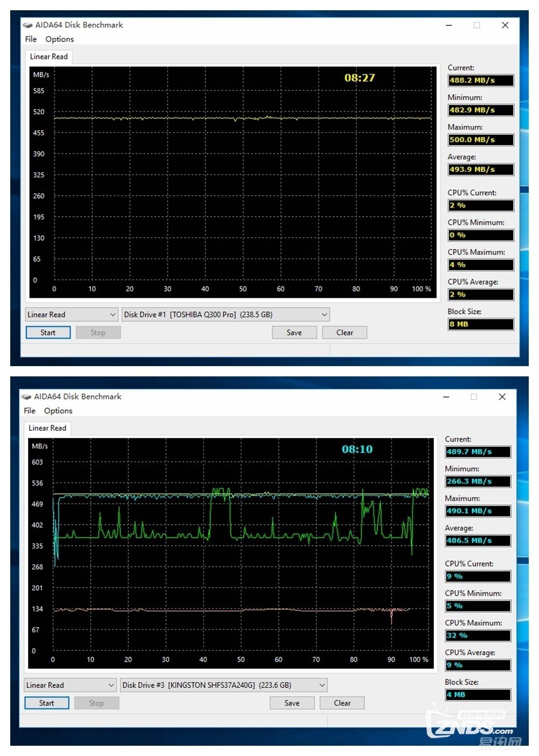This screenshot has height=756, width=539.
Task: Click Average value 486.5 MB/s
Action: click(478, 541)
